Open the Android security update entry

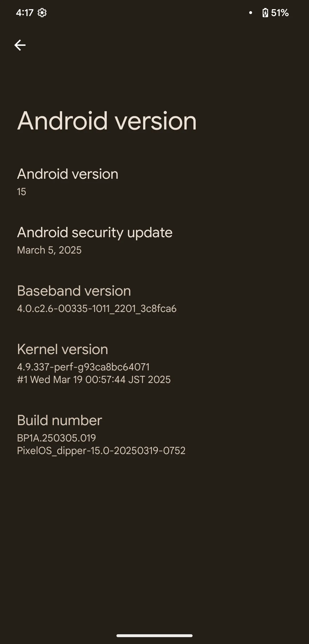(x=154, y=240)
